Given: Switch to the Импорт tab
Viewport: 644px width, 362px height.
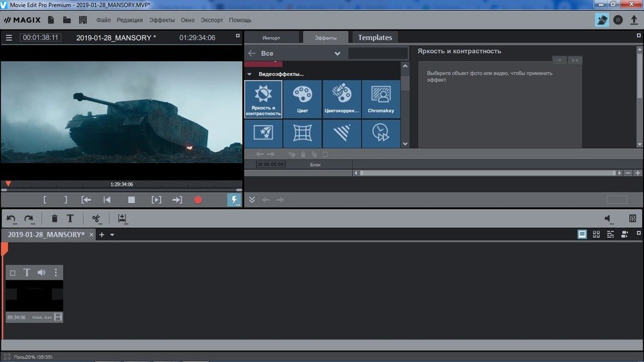Looking at the screenshot, I should 271,38.
